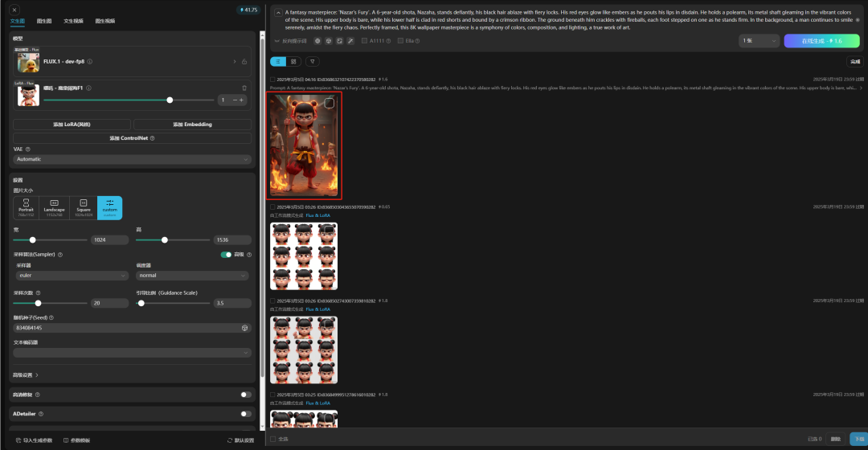Check the 41.75 credits balance badge
This screenshot has width=868, height=450.
click(x=248, y=10)
